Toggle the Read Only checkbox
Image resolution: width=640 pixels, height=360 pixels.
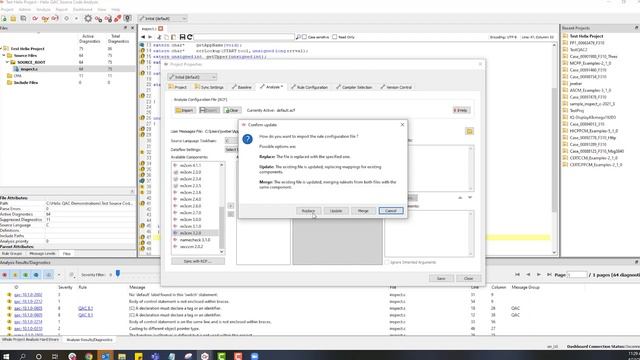(335, 37)
